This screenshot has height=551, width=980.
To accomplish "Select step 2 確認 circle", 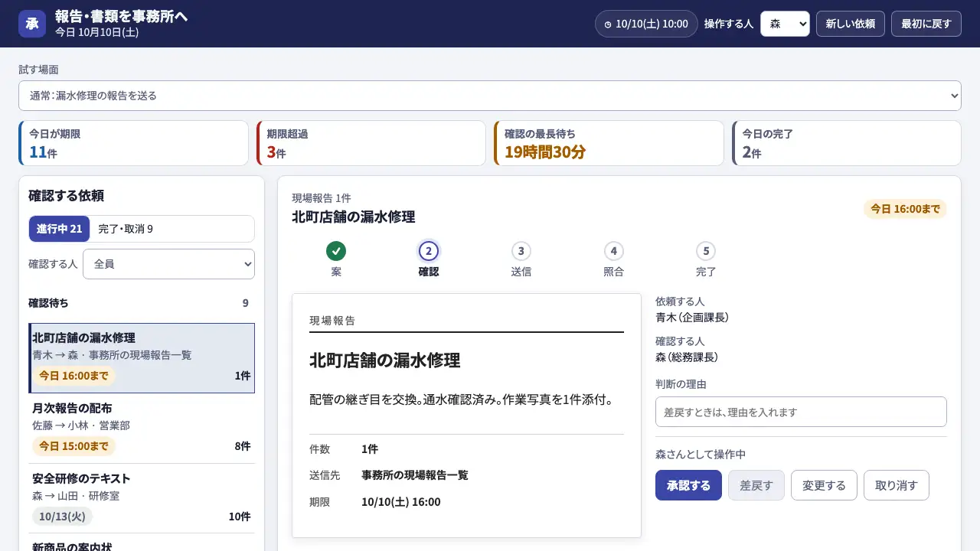I will tap(429, 251).
